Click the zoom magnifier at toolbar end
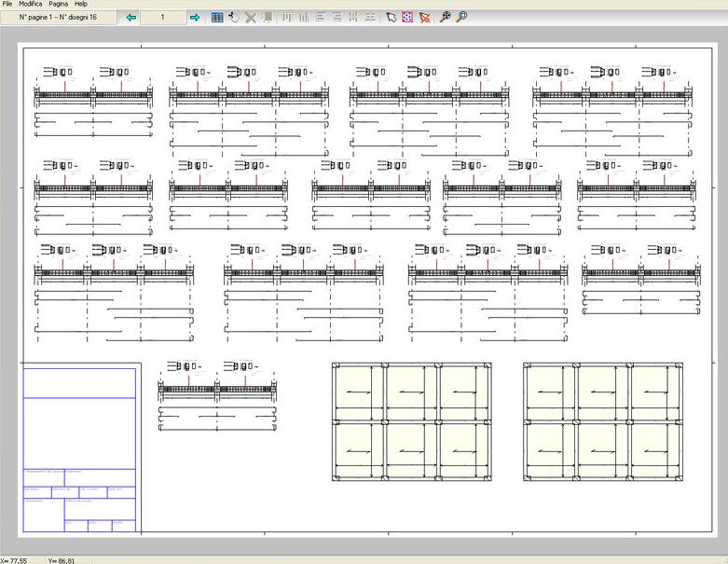The height and width of the screenshot is (564, 728). coord(461,17)
